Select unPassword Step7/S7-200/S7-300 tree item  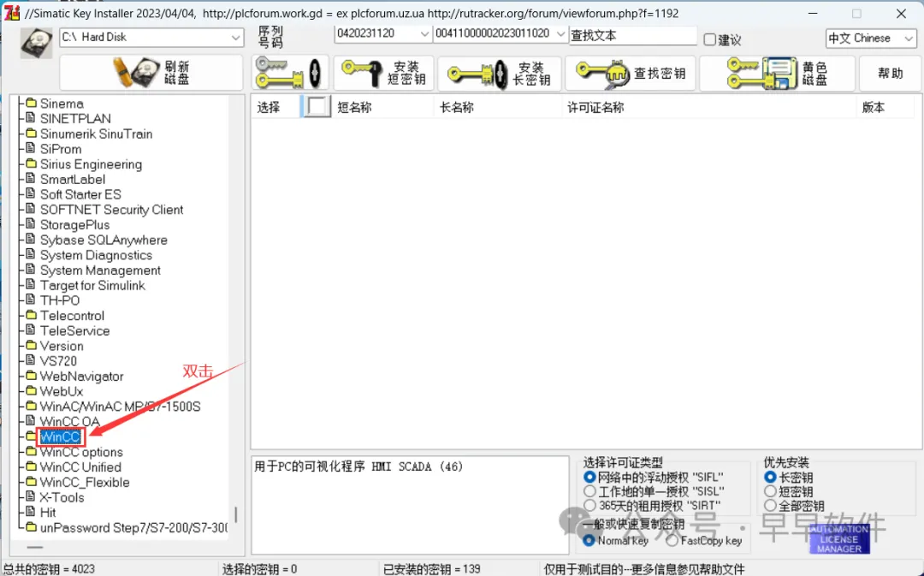tap(133, 528)
